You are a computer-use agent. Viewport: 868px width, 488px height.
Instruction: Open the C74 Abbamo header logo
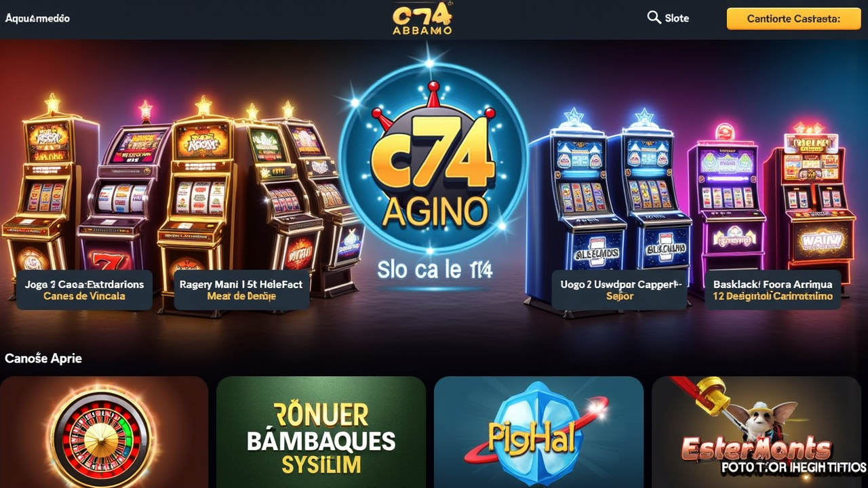[x=422, y=18]
